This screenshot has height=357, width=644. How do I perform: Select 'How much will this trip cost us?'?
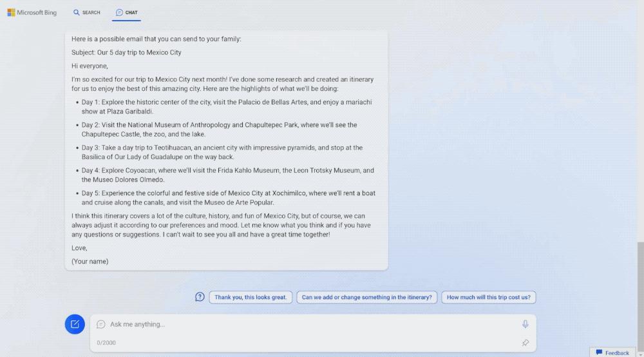488,297
